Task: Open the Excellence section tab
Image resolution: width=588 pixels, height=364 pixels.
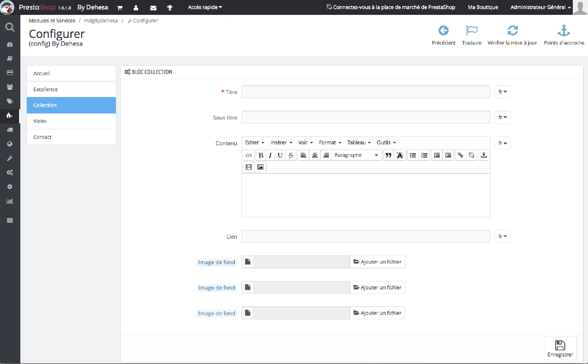Action: point(71,89)
